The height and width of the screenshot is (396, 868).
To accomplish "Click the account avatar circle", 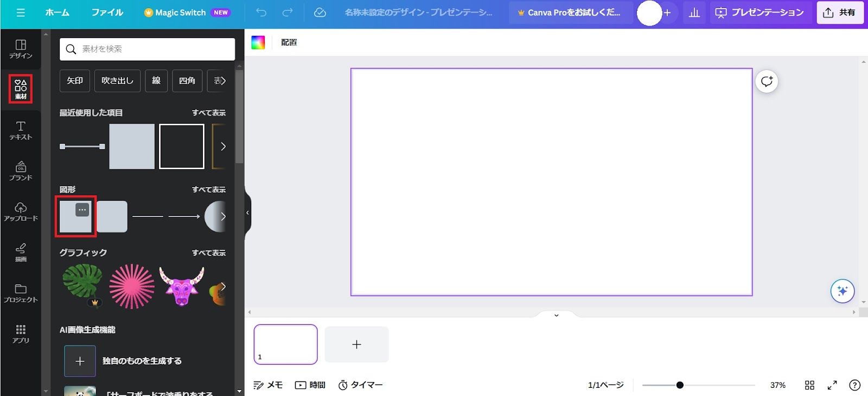I will pyautogui.click(x=649, y=12).
